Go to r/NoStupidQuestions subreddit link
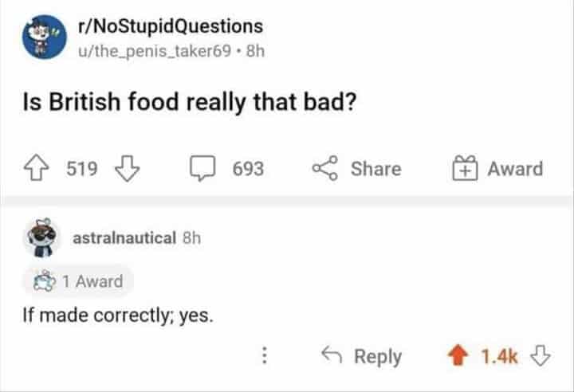This screenshot has width=574, height=392. pyautogui.click(x=169, y=27)
